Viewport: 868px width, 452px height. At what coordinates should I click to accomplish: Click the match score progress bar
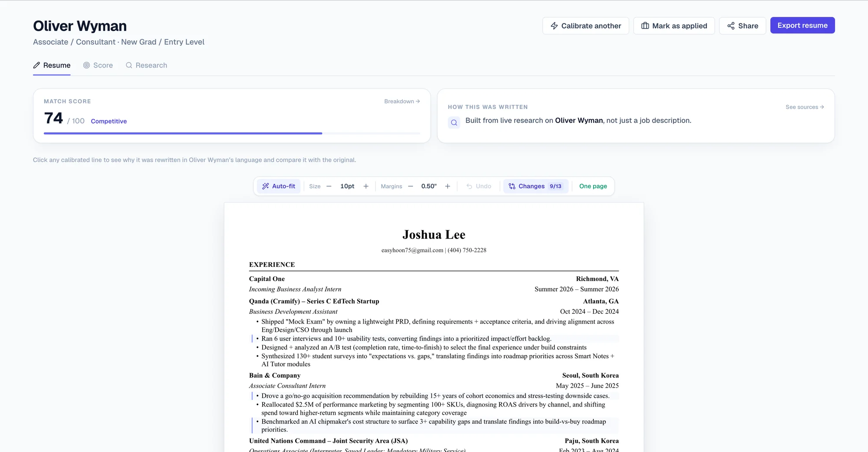click(x=232, y=133)
